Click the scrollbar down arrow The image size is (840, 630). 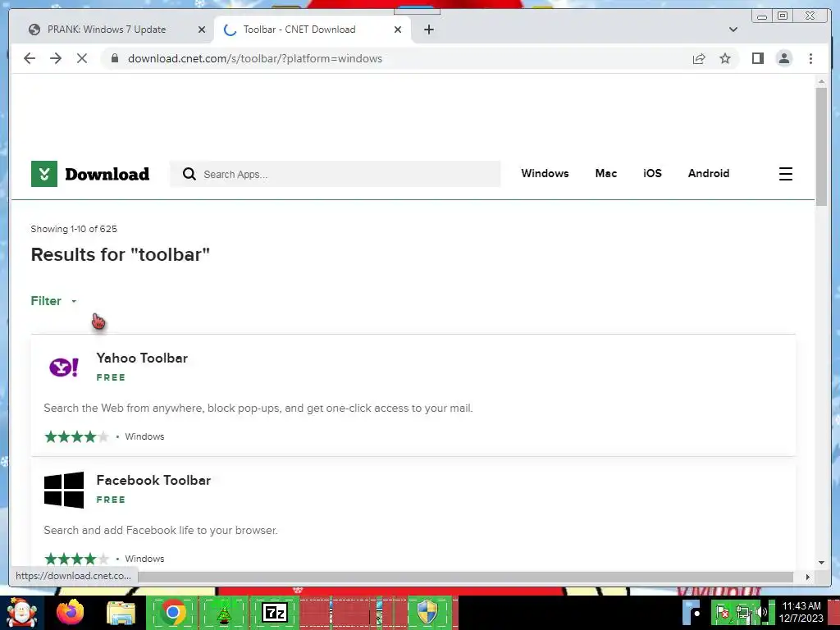821,563
